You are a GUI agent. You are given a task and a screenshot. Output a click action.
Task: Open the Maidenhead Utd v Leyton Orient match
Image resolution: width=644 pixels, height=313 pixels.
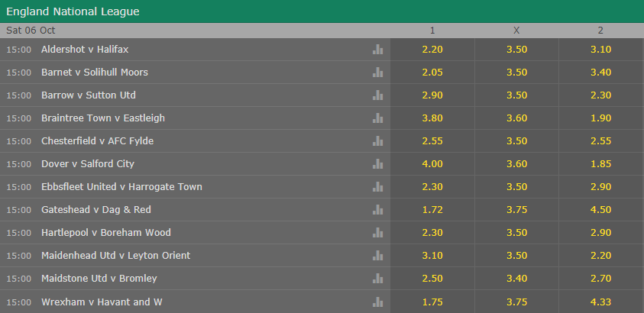pos(115,256)
